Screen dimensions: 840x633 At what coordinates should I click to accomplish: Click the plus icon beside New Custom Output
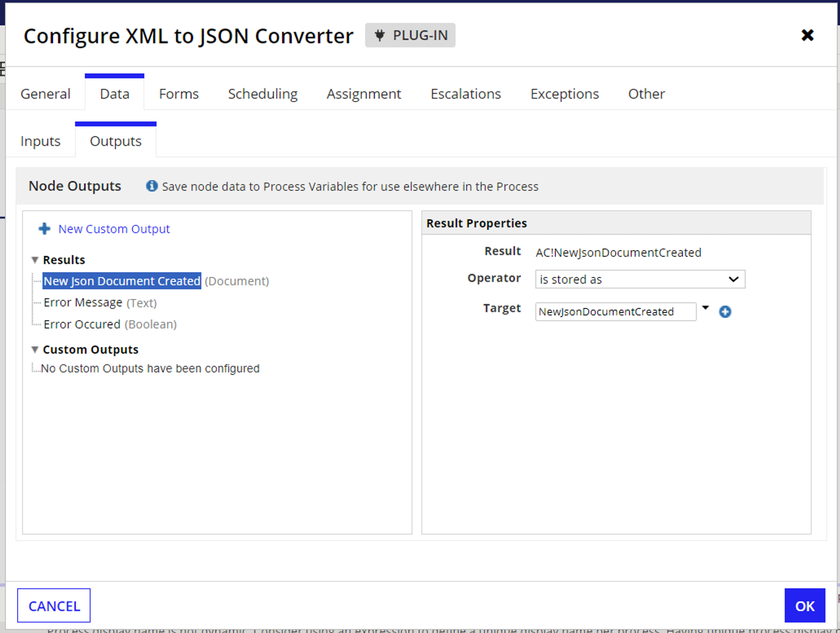pyautogui.click(x=44, y=229)
